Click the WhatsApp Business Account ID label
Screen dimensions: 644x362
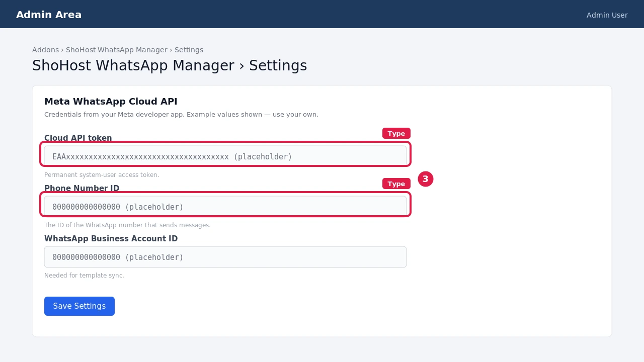pos(111,239)
